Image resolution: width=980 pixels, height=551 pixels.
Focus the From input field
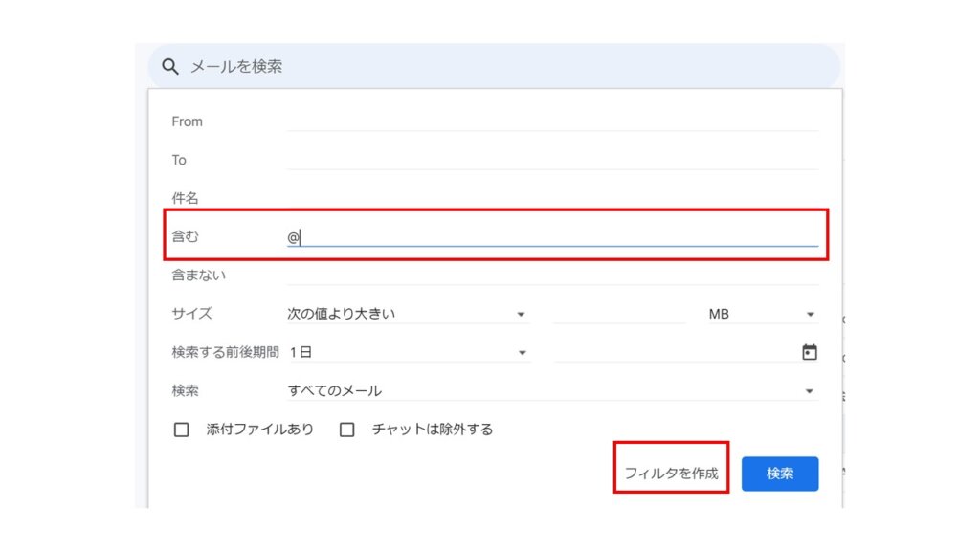point(552,121)
